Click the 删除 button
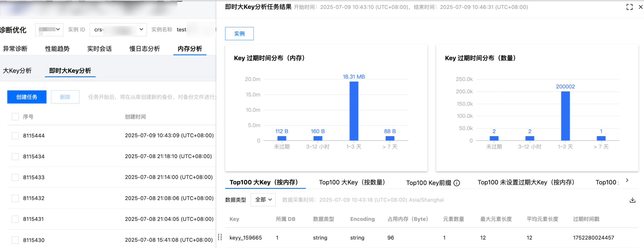 pos(65,97)
